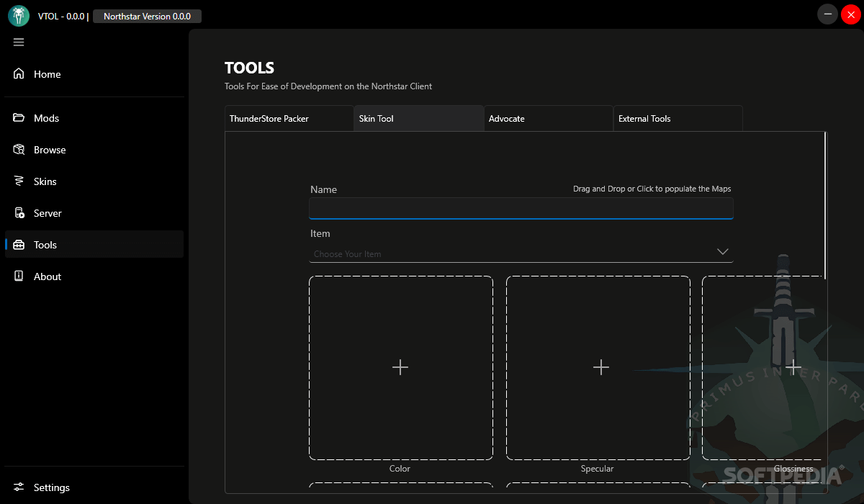Click 'Tools For Ease of Development' subtitle
The image size is (864, 504).
(328, 86)
